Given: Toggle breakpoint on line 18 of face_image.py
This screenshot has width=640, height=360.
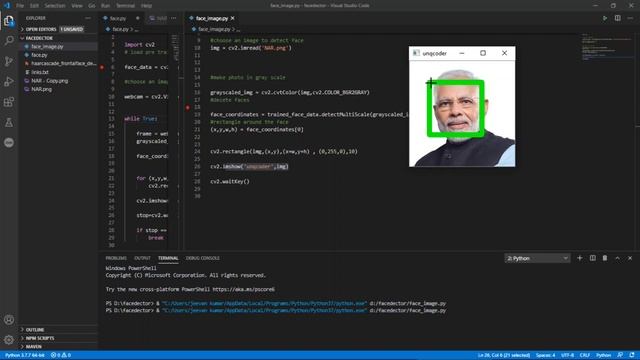Looking at the screenshot, I should pos(188,107).
